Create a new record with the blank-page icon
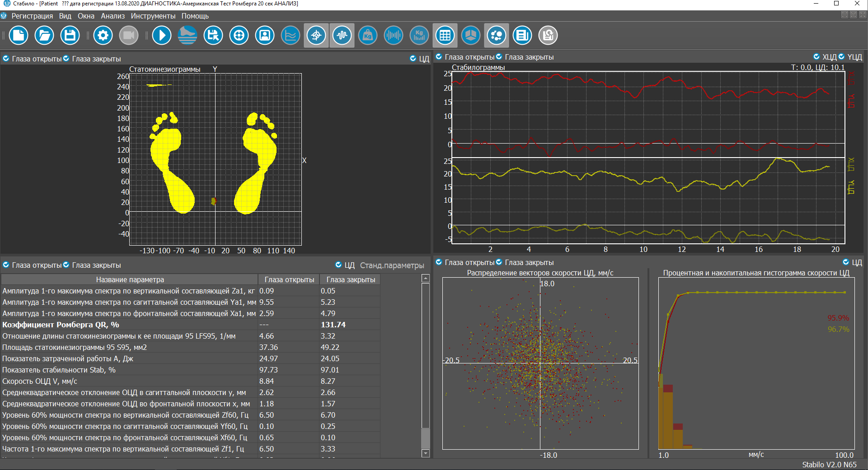Viewport: 868px width, 470px height. (x=19, y=35)
